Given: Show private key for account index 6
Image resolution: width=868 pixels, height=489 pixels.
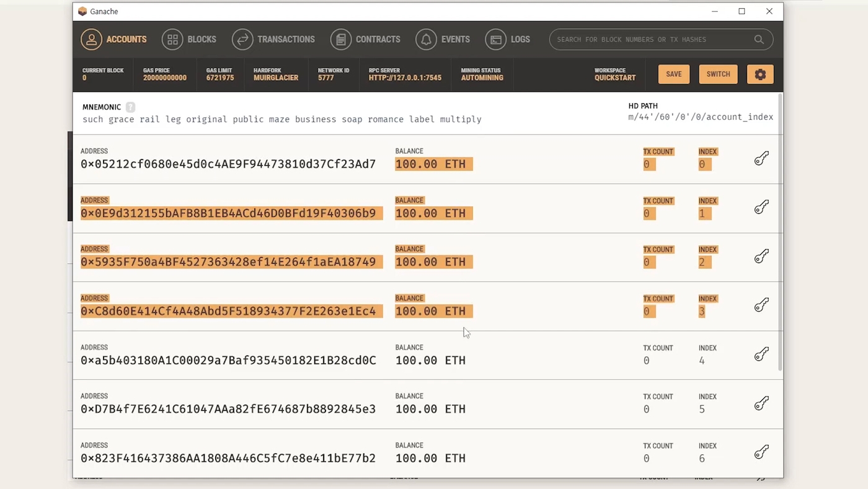Looking at the screenshot, I should (761, 452).
